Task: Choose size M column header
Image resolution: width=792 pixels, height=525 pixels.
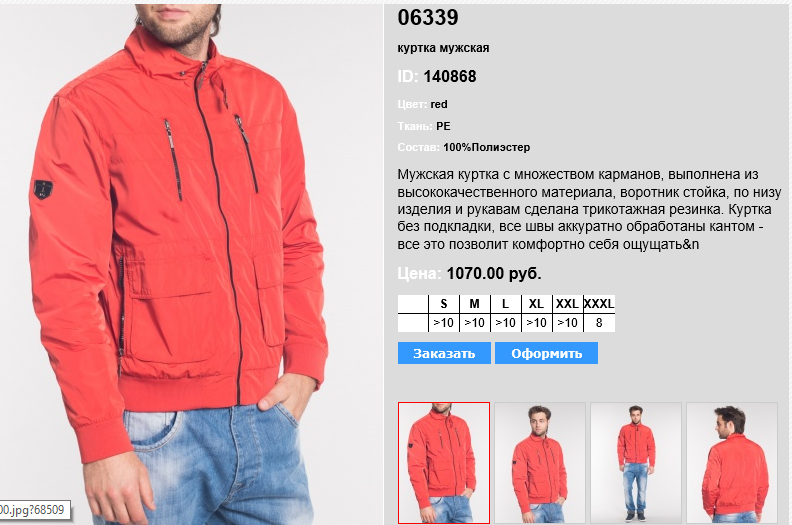Action: [x=475, y=304]
